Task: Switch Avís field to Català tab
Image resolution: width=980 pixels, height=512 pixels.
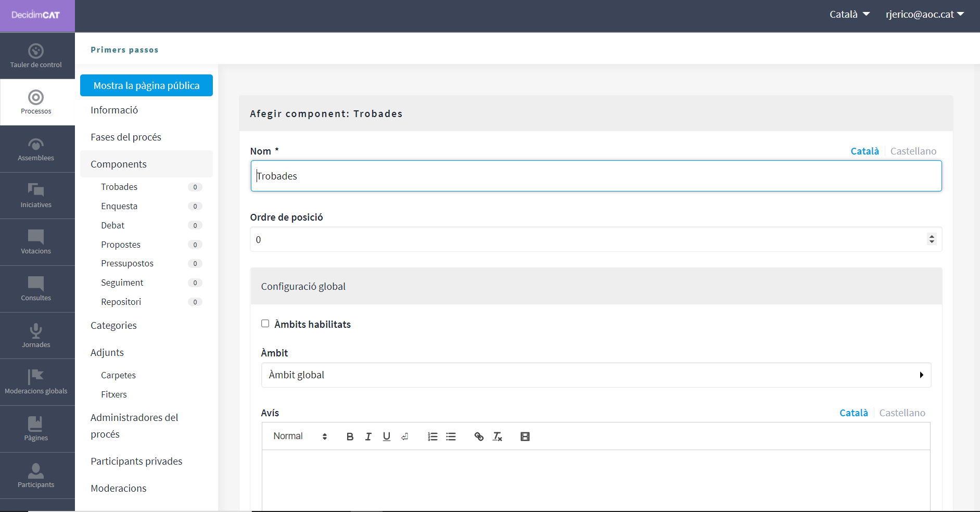Action: tap(854, 413)
